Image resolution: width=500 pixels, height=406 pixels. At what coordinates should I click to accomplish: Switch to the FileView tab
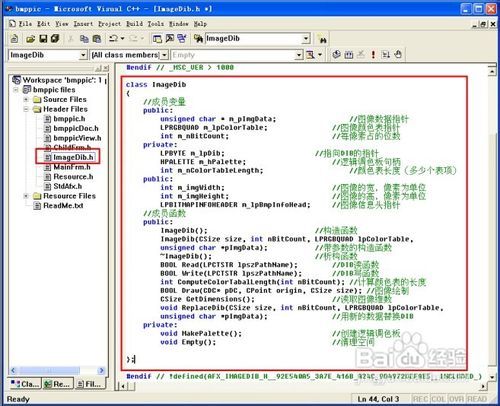[x=89, y=384]
